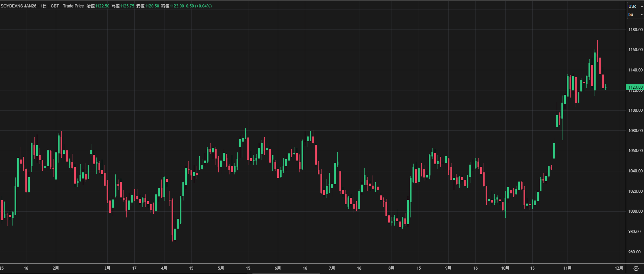
Task: Click the Trade Price legend label
Action: 73,6
